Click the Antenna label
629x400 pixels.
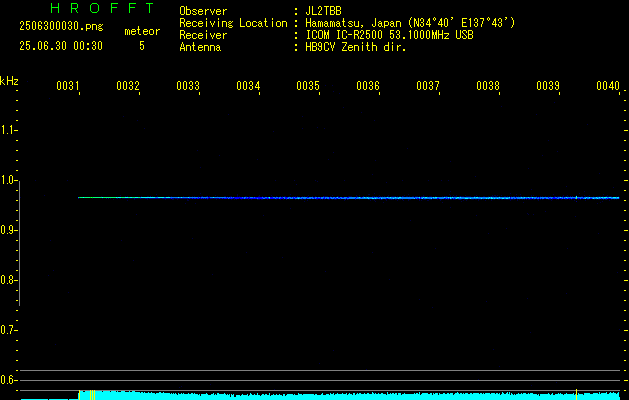pyautogui.click(x=200, y=47)
